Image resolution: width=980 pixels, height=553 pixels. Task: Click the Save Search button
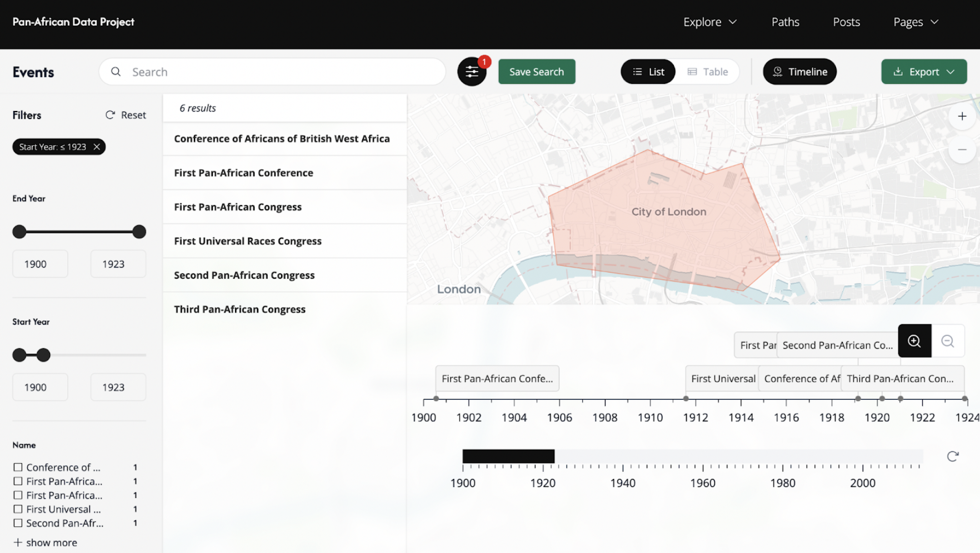(537, 72)
